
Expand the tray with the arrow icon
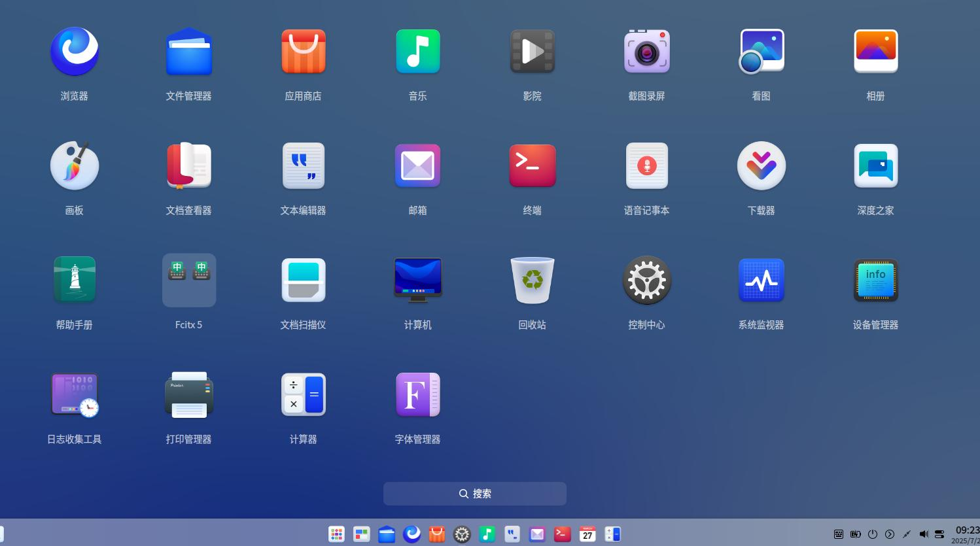(890, 534)
